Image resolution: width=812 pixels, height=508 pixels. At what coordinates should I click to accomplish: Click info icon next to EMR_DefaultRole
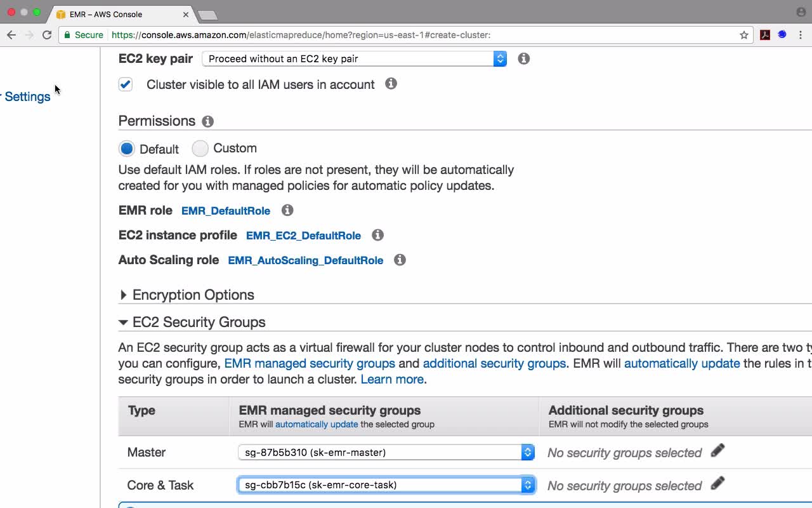[287, 210]
